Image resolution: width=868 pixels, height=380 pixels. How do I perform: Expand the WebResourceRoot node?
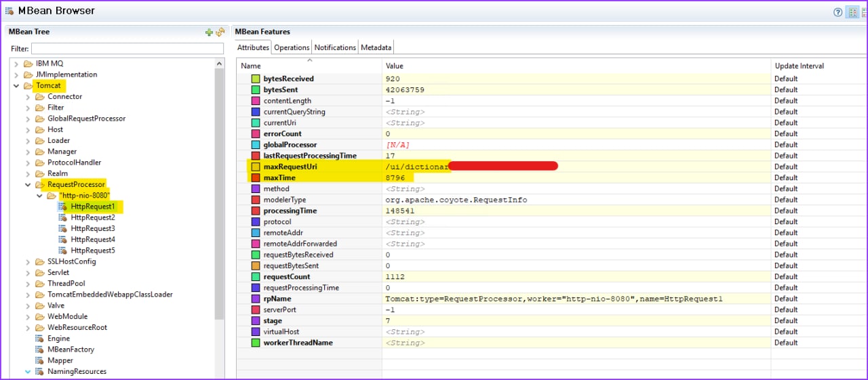click(x=28, y=327)
